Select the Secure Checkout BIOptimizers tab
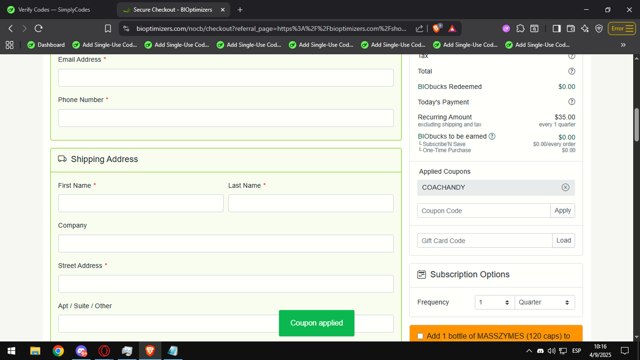Screen dimensions: 640x360 [173, 9]
